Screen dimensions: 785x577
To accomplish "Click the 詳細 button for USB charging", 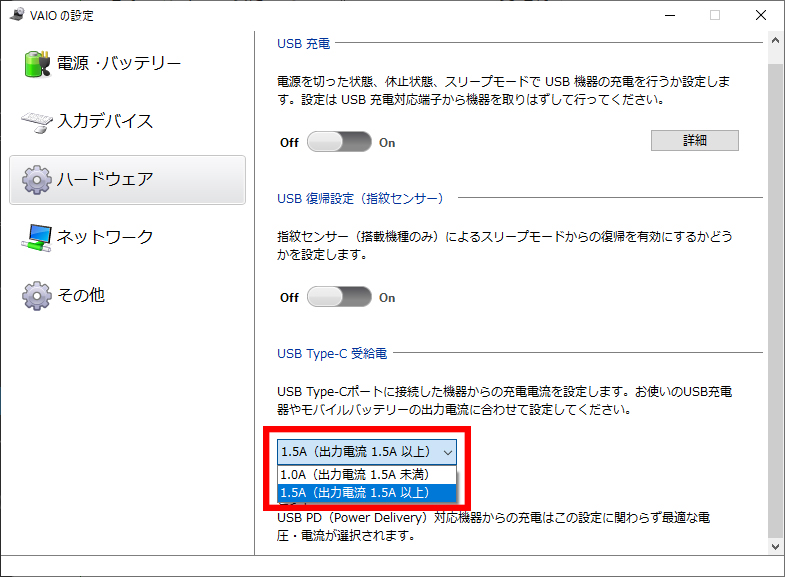I will [694, 141].
